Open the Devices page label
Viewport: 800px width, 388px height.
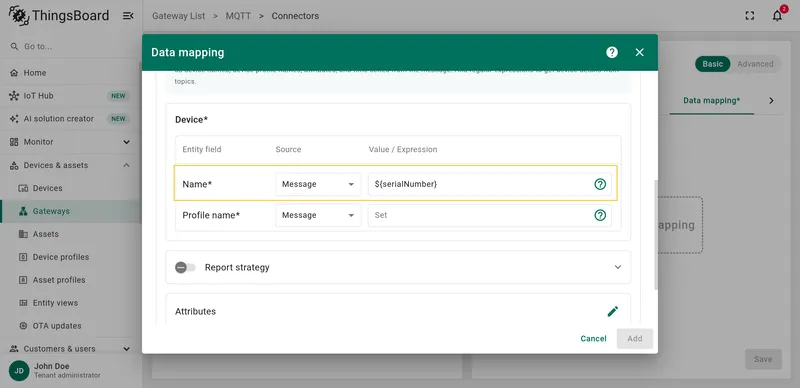tap(47, 188)
